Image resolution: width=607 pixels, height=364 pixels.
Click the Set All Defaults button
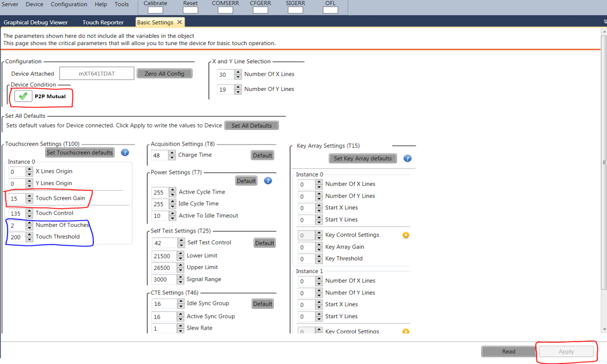point(251,126)
